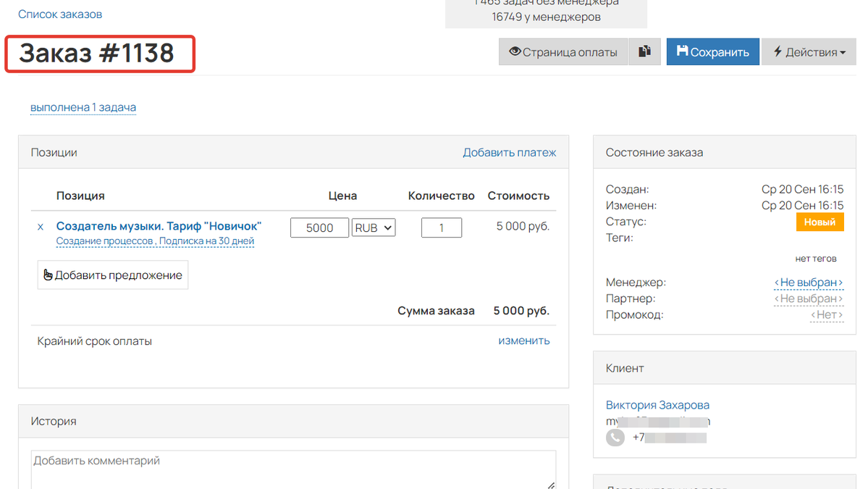Open the payment page via eye button

[x=562, y=51]
